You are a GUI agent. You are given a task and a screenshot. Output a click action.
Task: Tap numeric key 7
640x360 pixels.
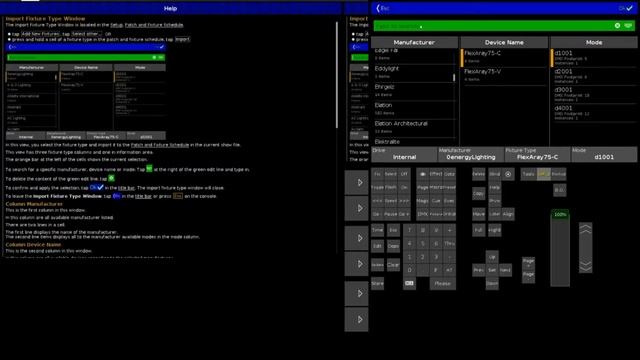click(409, 230)
